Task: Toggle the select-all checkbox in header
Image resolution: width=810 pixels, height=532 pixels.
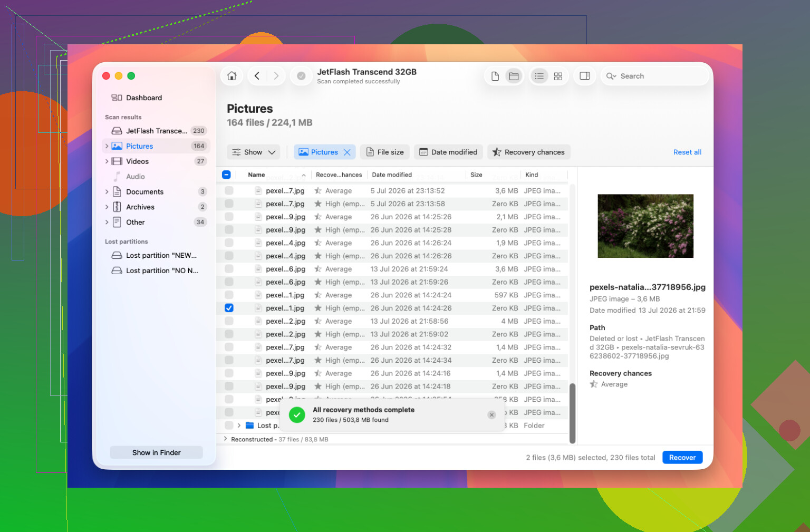Action: [x=226, y=175]
